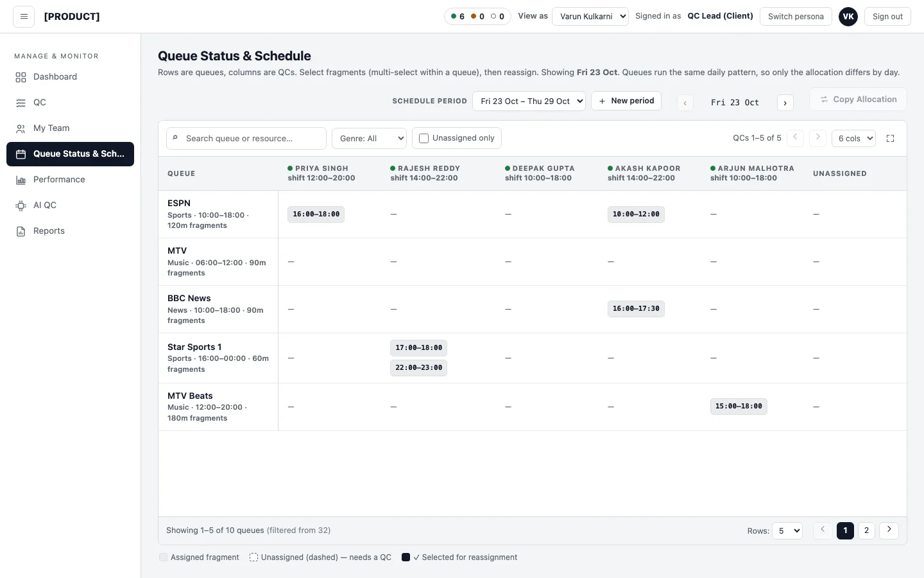Open the View as persona dropdown
Image resolution: width=924 pixels, height=578 pixels.
(590, 17)
